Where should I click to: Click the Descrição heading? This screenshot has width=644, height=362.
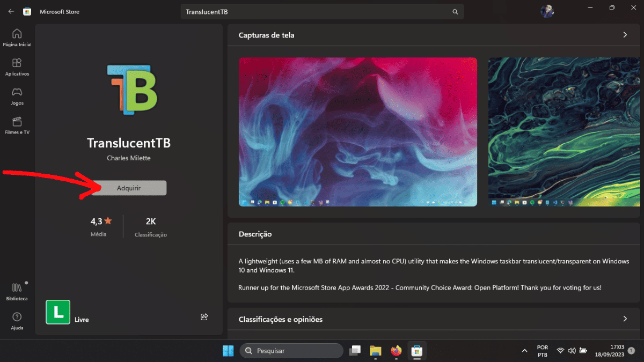(255, 234)
